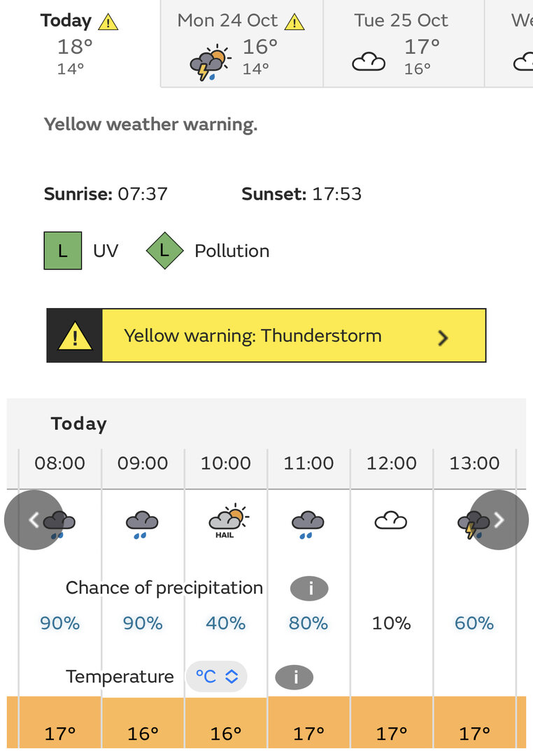
Task: Click the cloud icon at 12:00
Action: click(x=391, y=521)
